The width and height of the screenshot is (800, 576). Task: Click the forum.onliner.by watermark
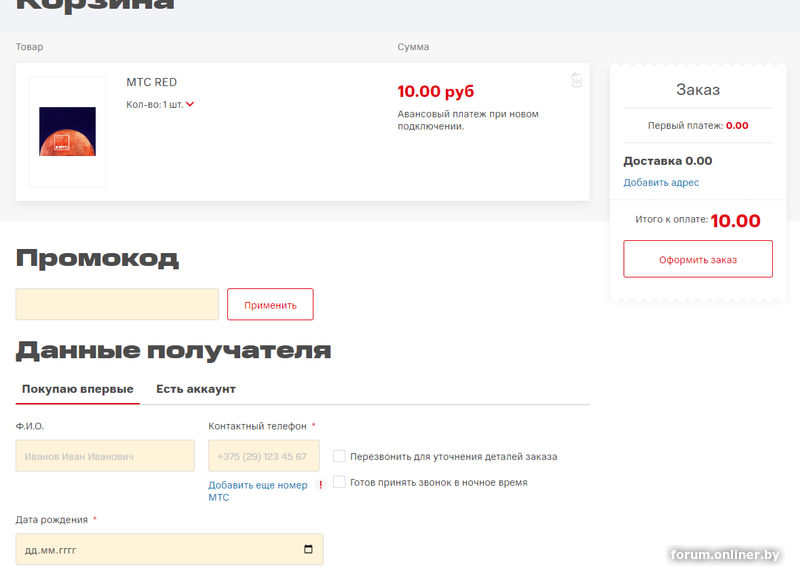[x=725, y=555]
